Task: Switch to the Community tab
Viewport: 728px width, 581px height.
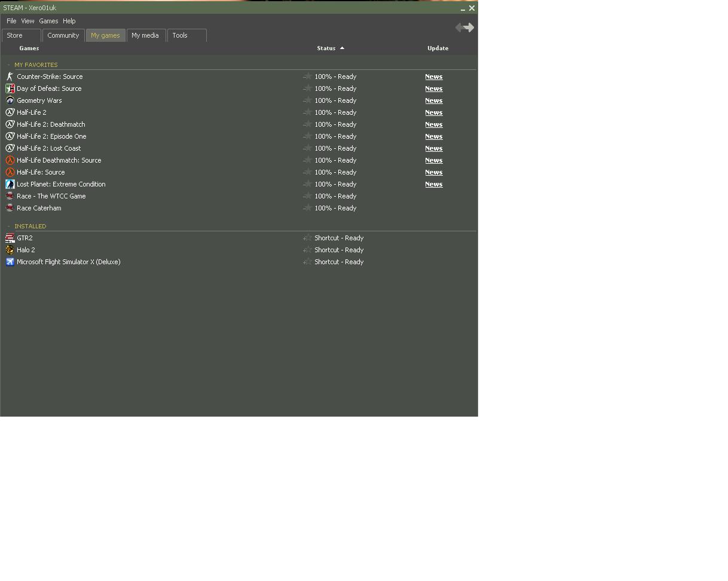Action: (63, 35)
